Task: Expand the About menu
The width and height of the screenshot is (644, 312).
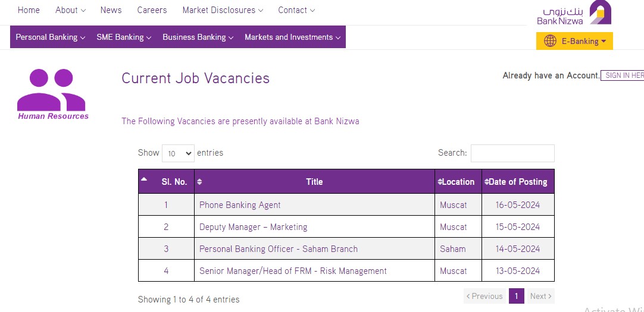Action: pos(71,10)
